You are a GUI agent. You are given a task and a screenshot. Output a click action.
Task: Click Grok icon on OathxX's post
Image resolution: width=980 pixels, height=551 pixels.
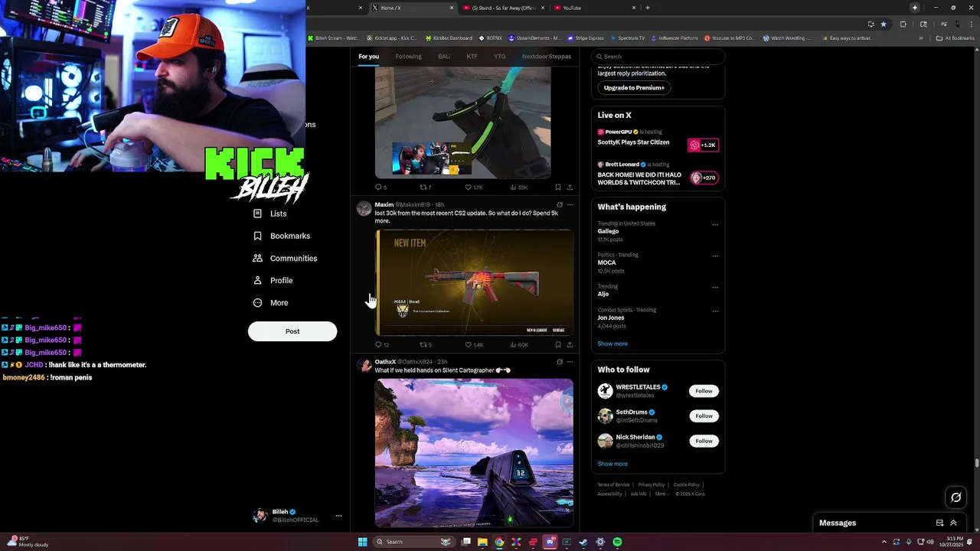click(559, 361)
